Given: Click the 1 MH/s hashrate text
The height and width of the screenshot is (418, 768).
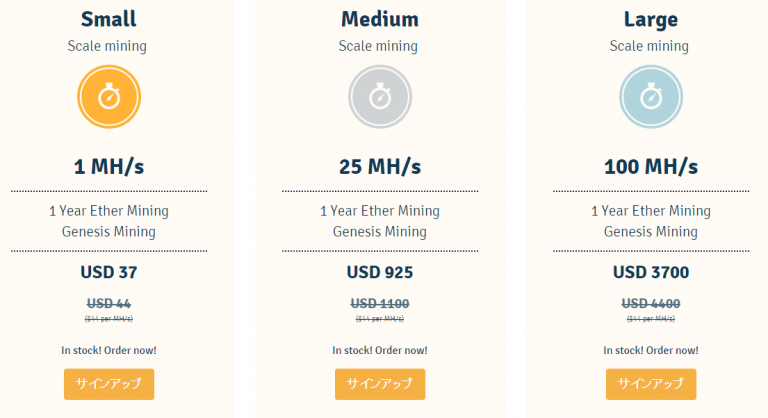Looking at the screenshot, I should [109, 167].
